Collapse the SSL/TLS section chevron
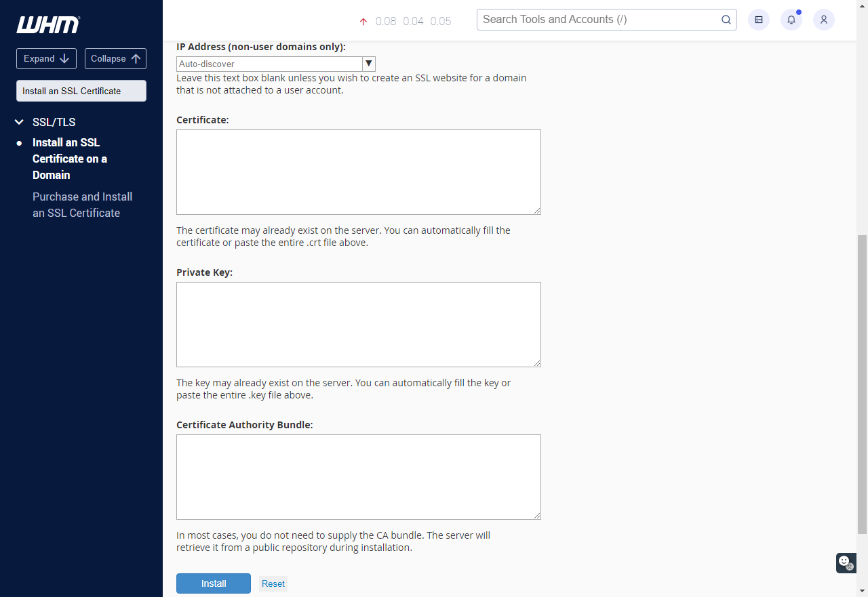The width and height of the screenshot is (868, 597). (x=19, y=122)
